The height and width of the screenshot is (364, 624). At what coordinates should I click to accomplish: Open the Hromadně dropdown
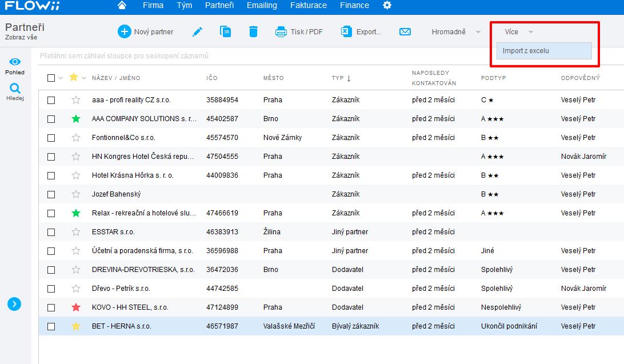coord(456,32)
